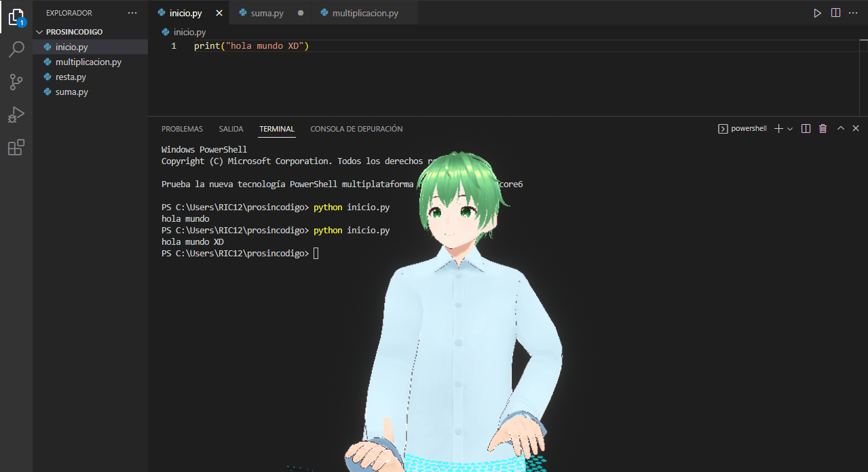Open Explorer more actions ellipsis

tap(132, 13)
